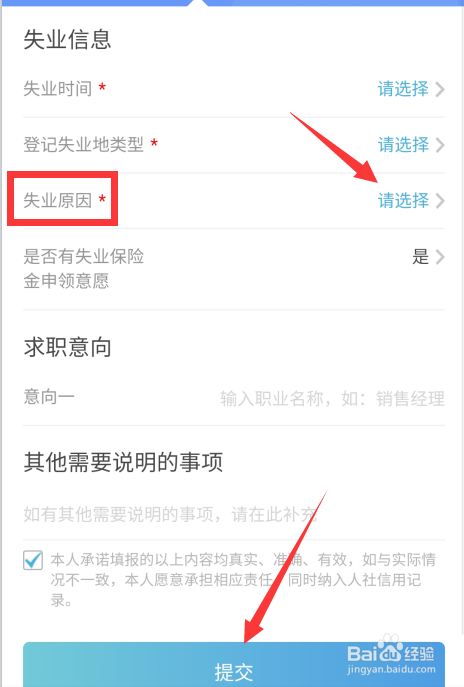Click the Baidu 经验 watermark logo
Image resolution: width=464 pixels, height=687 pixels.
(x=391, y=655)
